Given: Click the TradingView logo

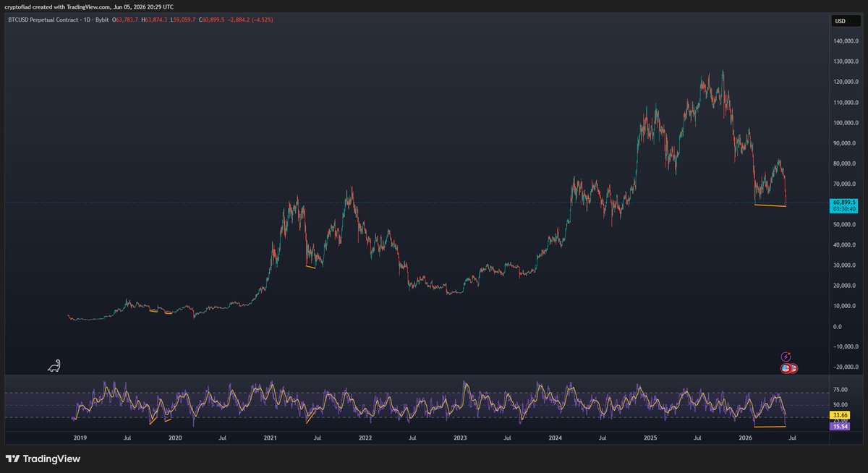Looking at the screenshot, I should [x=43, y=459].
